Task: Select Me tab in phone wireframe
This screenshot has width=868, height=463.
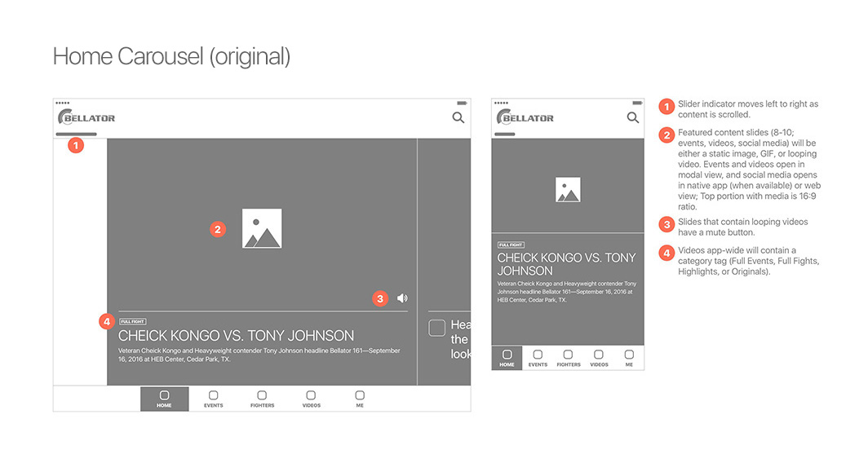Action: (x=629, y=358)
